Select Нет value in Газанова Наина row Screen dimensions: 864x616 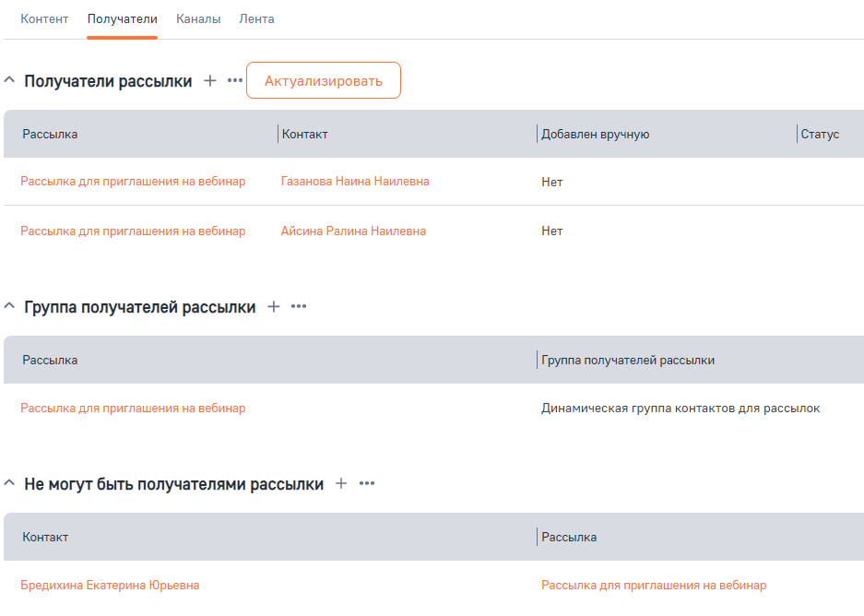point(551,182)
